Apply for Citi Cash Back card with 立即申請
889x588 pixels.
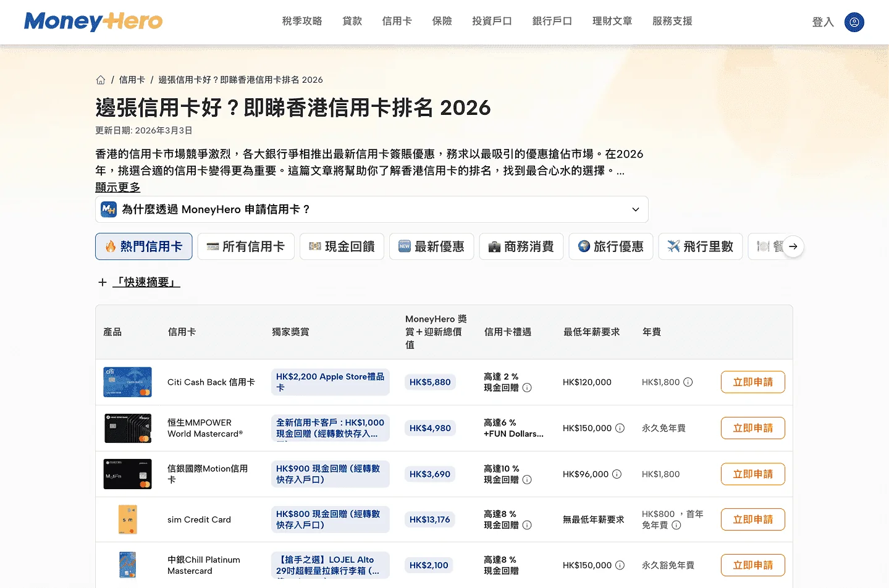pos(752,382)
